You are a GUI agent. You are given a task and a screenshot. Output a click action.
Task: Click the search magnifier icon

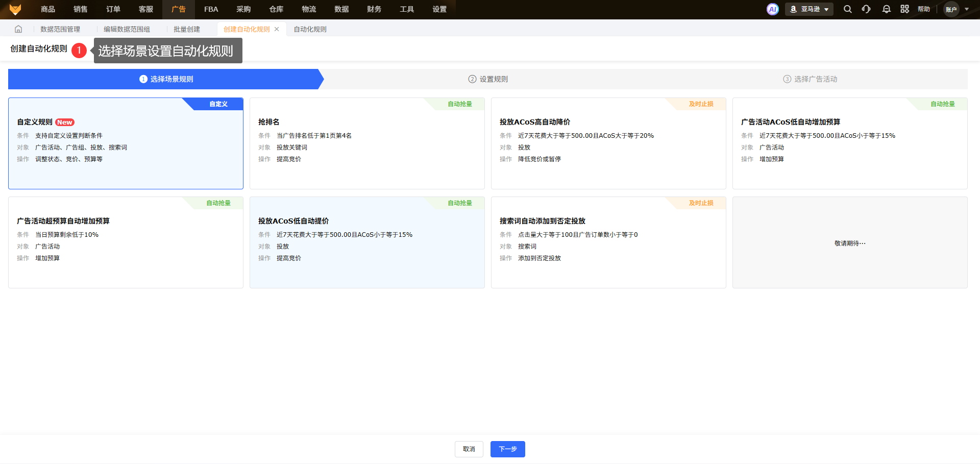[847, 9]
